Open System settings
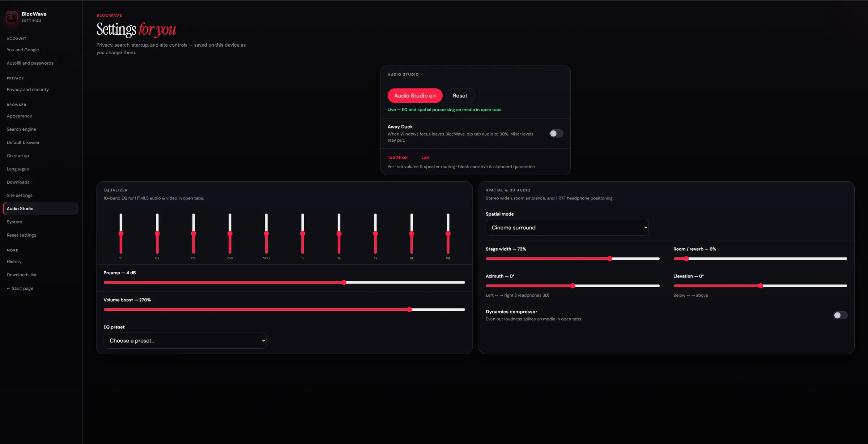The image size is (868, 444). pyautogui.click(x=41, y=222)
